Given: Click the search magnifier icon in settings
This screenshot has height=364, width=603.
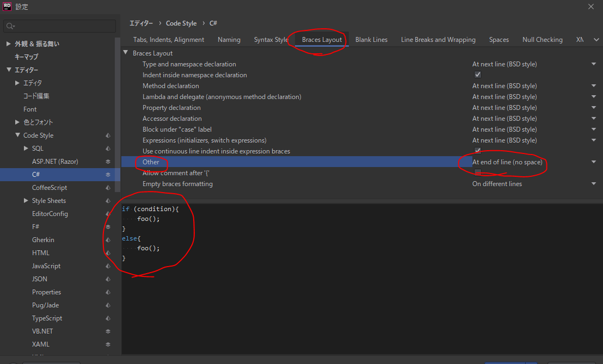Looking at the screenshot, I should (10, 26).
